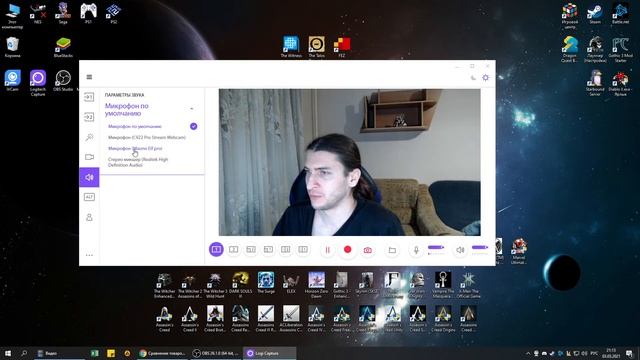Open the camera settings sidebar tab
This screenshot has width=640, height=360.
(89, 157)
